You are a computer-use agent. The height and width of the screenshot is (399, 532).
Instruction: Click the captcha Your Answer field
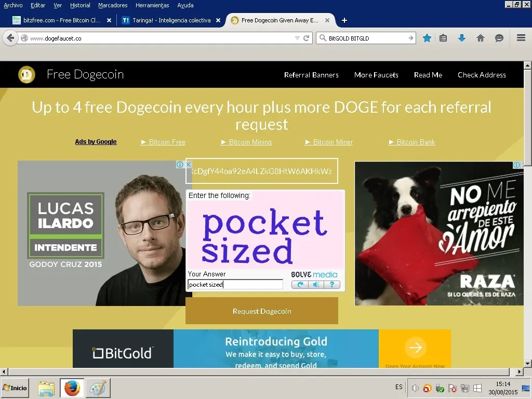(x=235, y=284)
